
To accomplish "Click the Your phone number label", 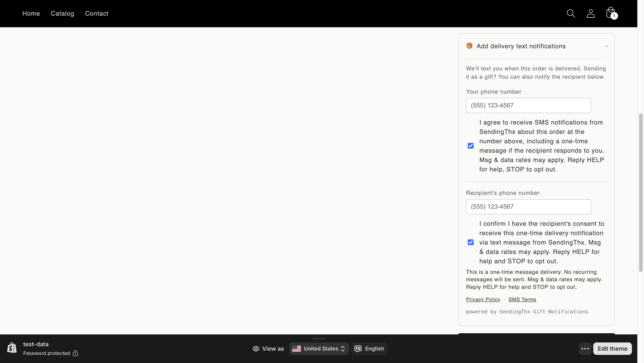I will coord(493,92).
